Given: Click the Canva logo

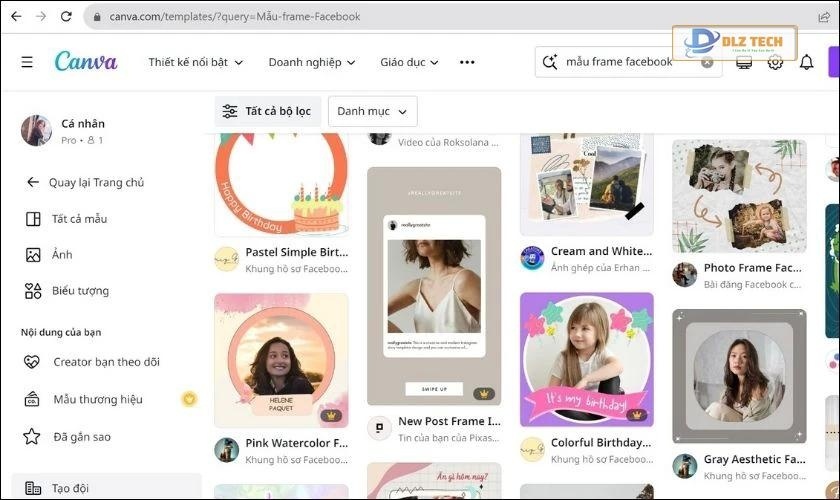Looking at the screenshot, I should (x=86, y=62).
